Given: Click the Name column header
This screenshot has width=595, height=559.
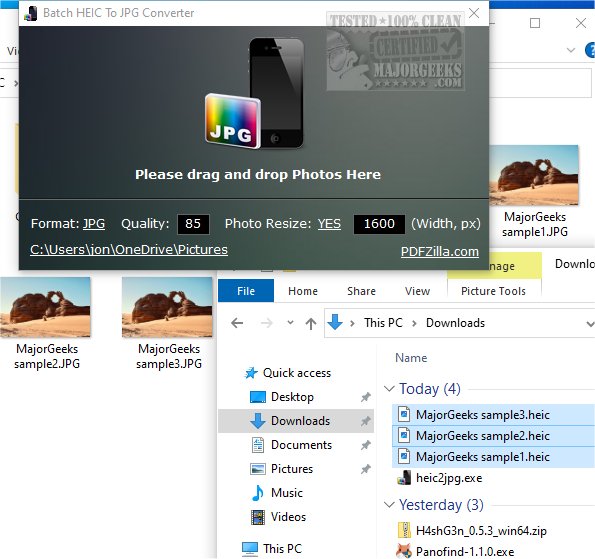Looking at the screenshot, I should [411, 358].
